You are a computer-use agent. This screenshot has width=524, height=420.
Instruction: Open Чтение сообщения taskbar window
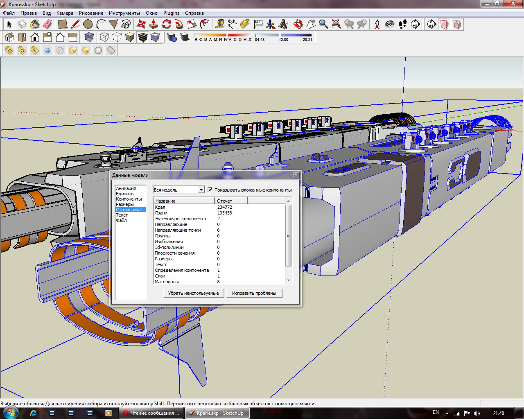[x=151, y=413]
